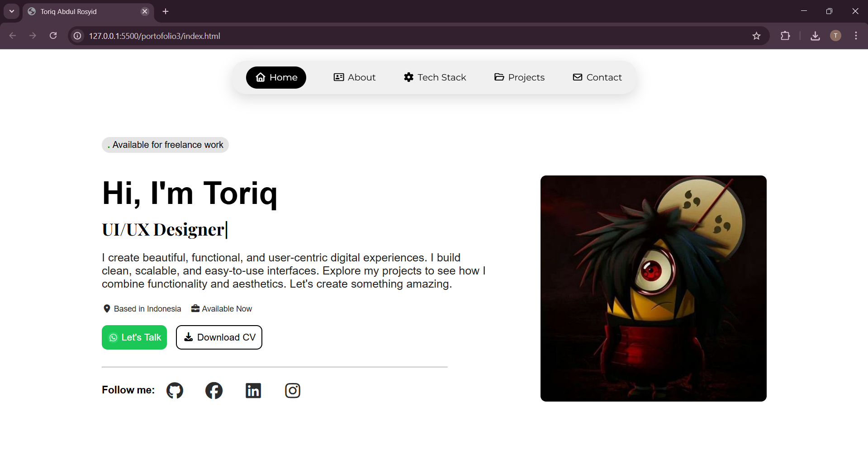Image resolution: width=868 pixels, height=459 pixels.
Task: Open the Instagram icon
Action: [x=292, y=390]
